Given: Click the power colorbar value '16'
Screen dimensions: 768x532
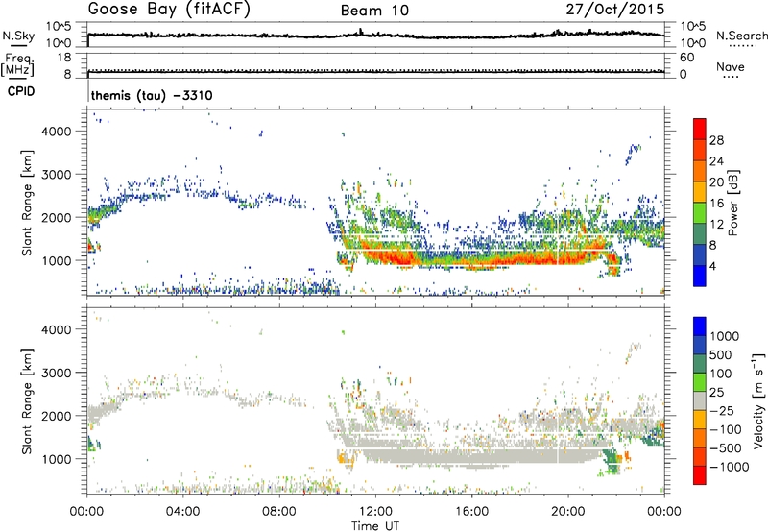Looking at the screenshot, I should click(x=716, y=204).
